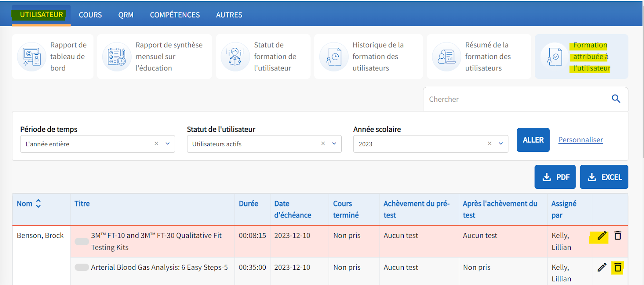Viewport: 644px width, 285px height.
Task: Open the Historique de la formation icon
Action: tap(334, 57)
